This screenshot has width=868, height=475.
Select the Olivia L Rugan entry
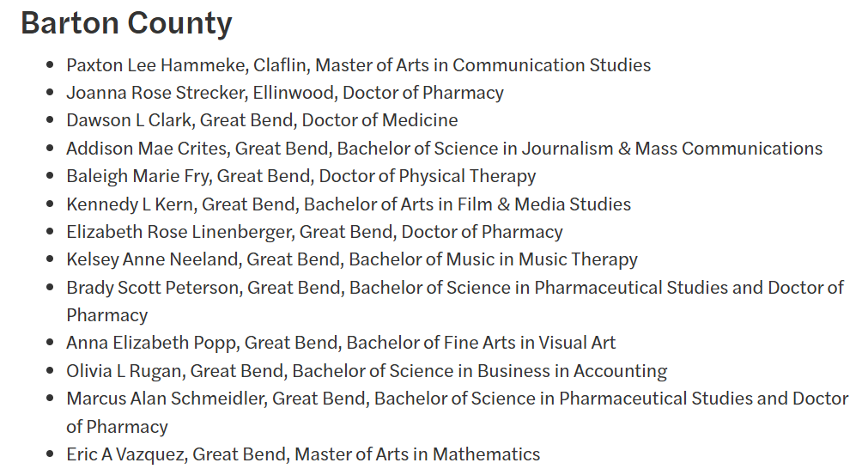click(367, 371)
